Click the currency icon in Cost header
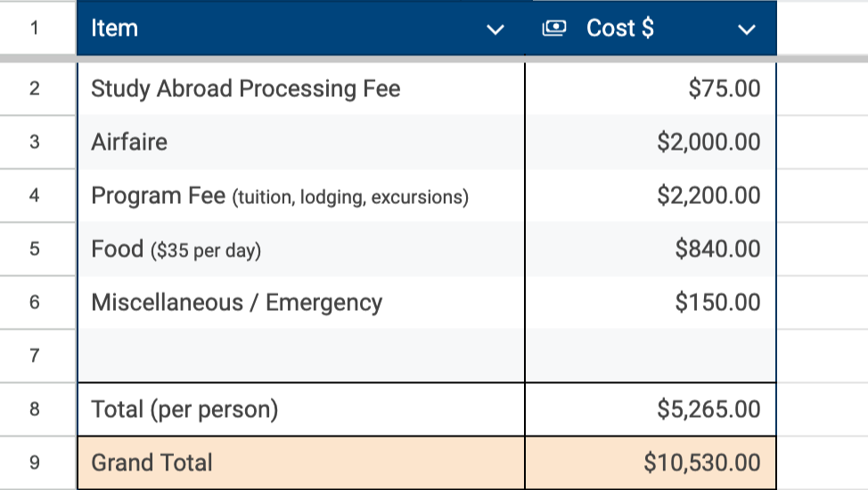 [x=553, y=29]
